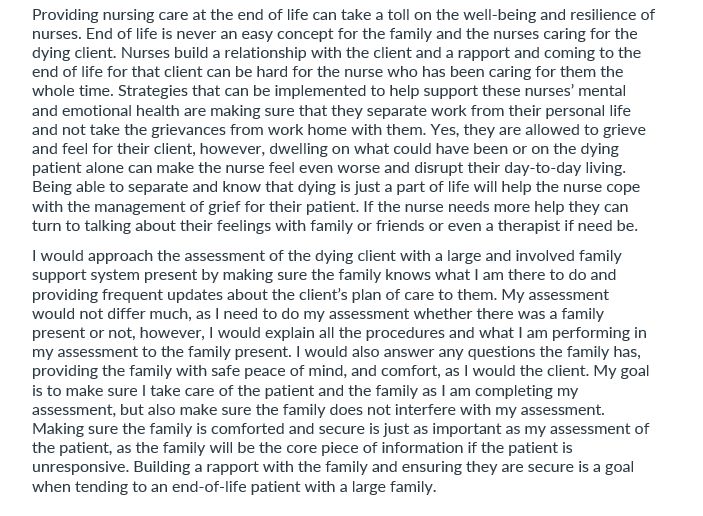
Task: Click the word 'unresponsive' in last lines
Action: point(80,467)
